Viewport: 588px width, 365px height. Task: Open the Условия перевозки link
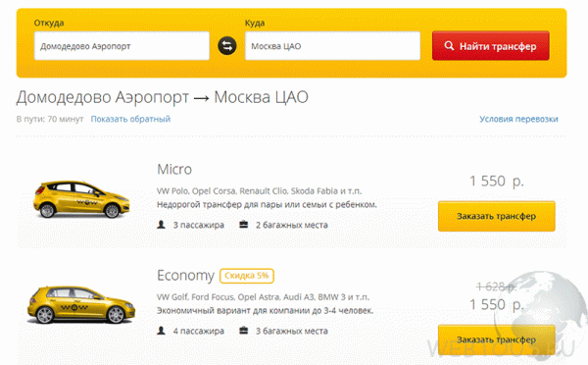pyautogui.click(x=518, y=119)
